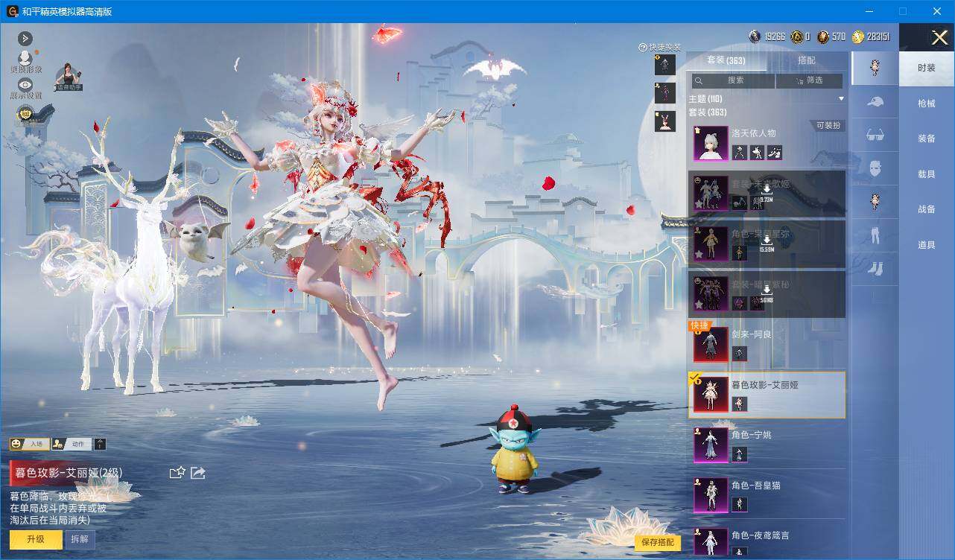Select the 洛天依人物 outfit thumbnail
This screenshot has width=955, height=560.
[711, 144]
